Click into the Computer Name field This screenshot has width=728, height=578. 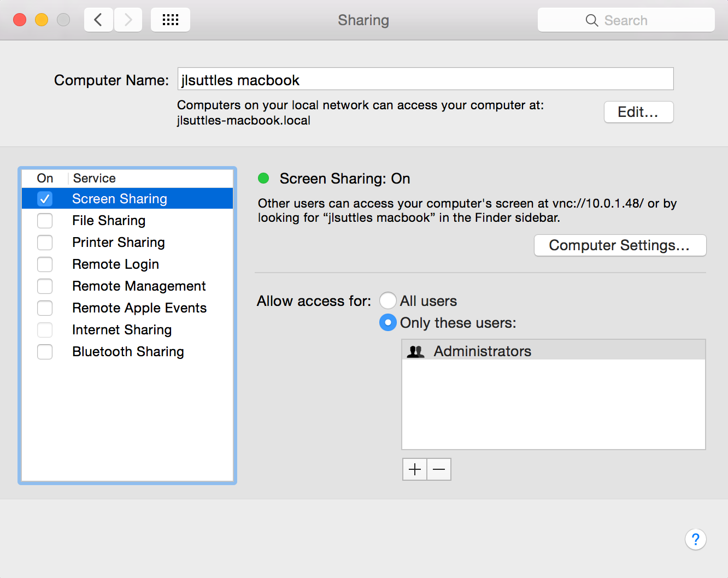click(425, 79)
